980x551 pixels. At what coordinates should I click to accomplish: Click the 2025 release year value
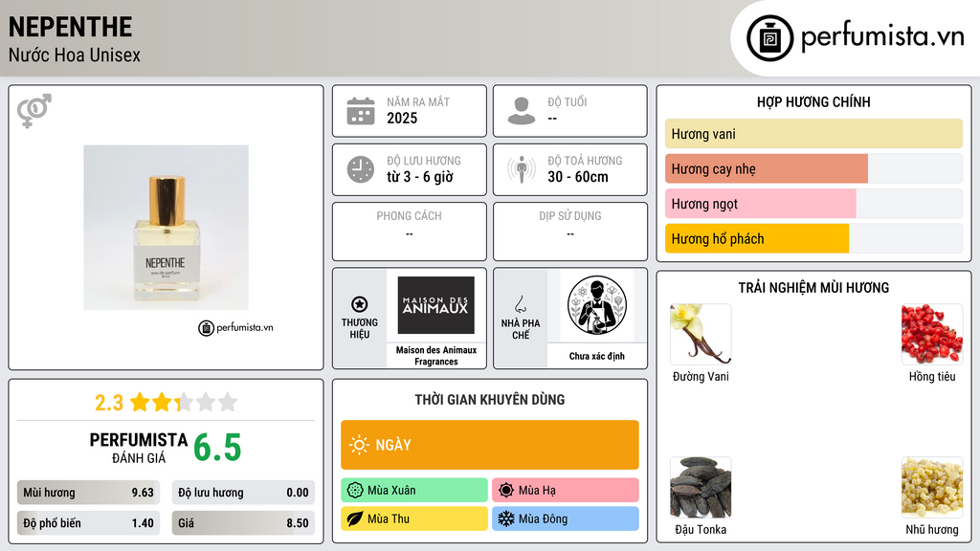pos(402,118)
